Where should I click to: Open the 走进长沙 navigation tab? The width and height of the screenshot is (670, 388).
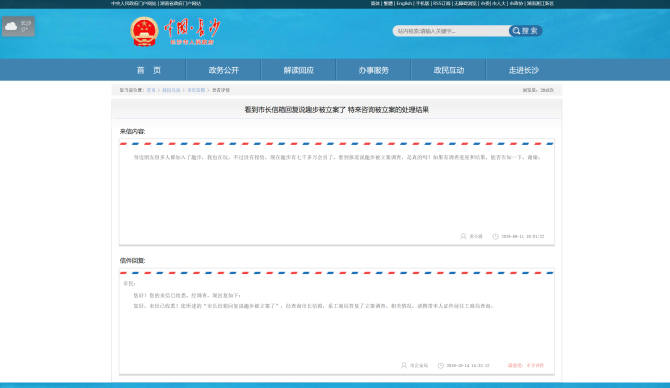coord(523,70)
